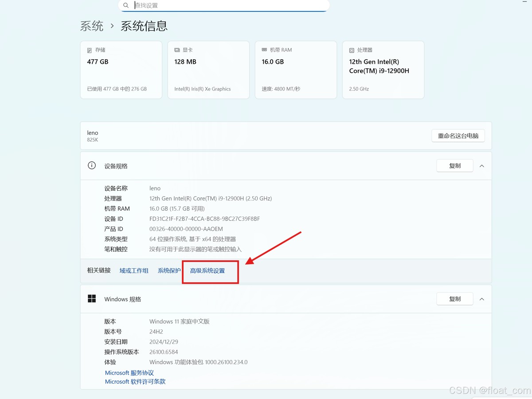Click the graphics card icon
The image size is (532, 399).
177,50
